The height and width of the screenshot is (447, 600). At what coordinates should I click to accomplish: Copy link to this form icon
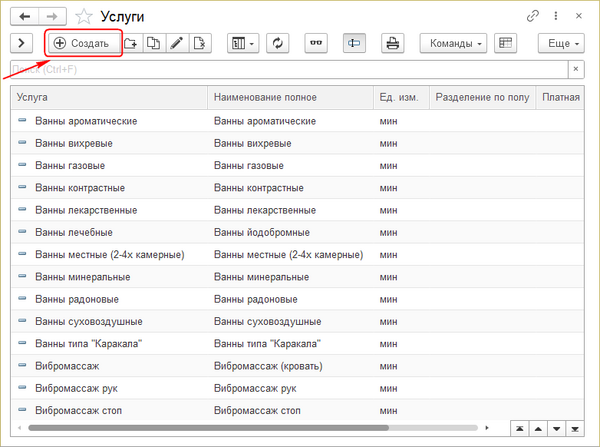pos(533,16)
